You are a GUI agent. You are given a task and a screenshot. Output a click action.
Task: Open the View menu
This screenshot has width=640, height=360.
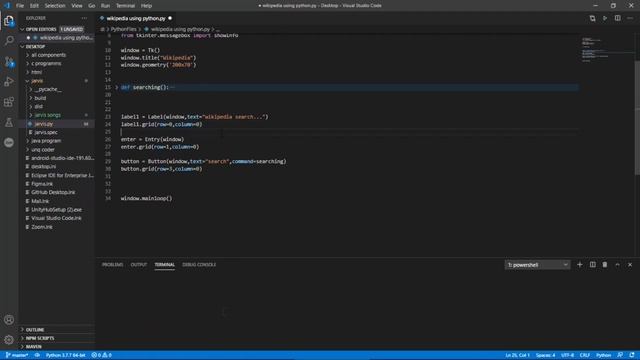[77, 6]
